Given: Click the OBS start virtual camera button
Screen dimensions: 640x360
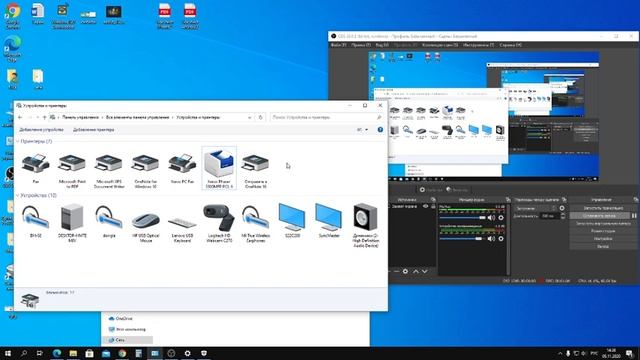Looking at the screenshot, I should (603, 223).
